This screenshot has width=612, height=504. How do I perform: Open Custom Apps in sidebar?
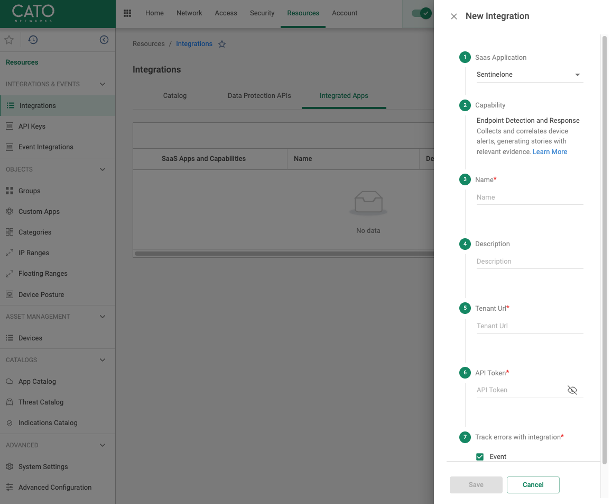pos(39,211)
